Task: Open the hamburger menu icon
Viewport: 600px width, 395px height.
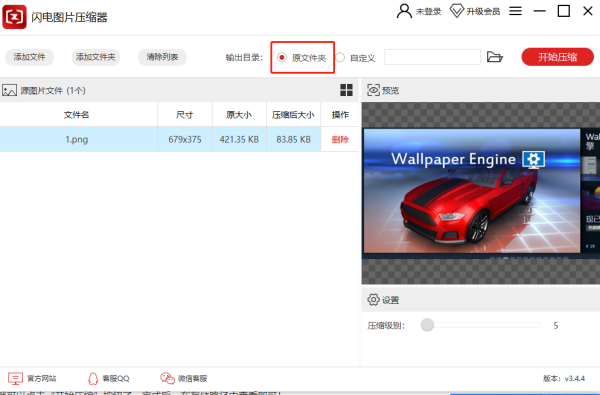Action: point(515,11)
